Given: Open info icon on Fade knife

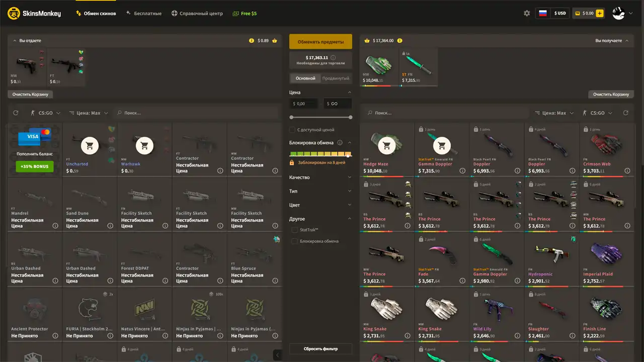Looking at the screenshot, I should click(462, 281).
